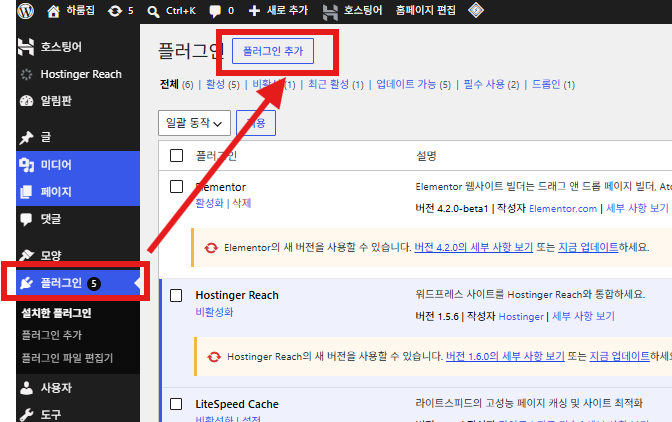
Task: Select the Hostinger Reach plugin name
Action: click(237, 295)
